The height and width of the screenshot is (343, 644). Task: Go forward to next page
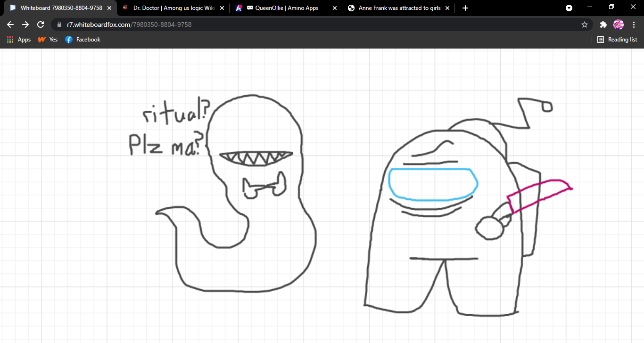tap(25, 24)
